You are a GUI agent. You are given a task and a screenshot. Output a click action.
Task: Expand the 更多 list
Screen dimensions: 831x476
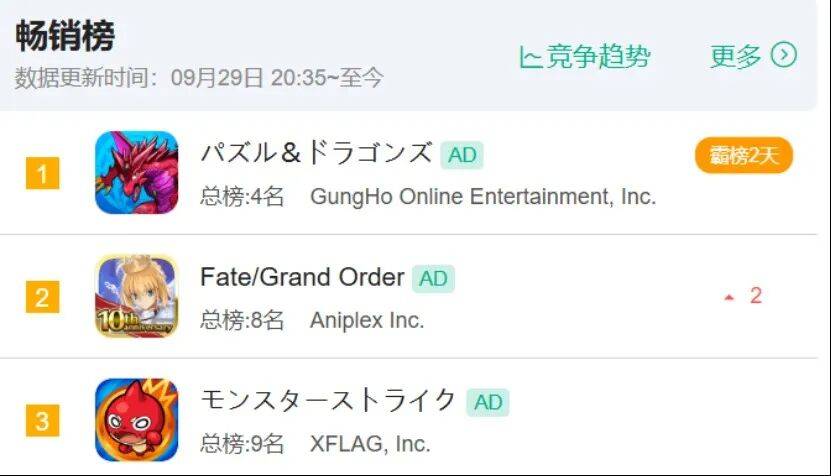point(736,56)
